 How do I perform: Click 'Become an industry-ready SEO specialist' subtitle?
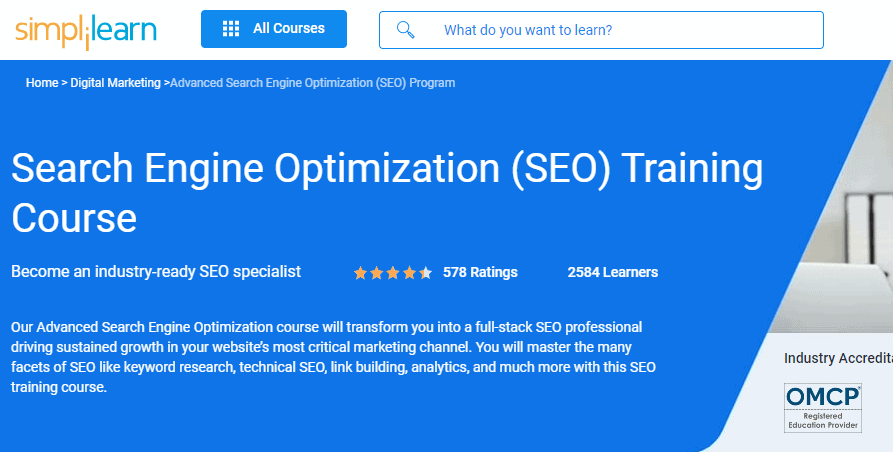point(156,271)
